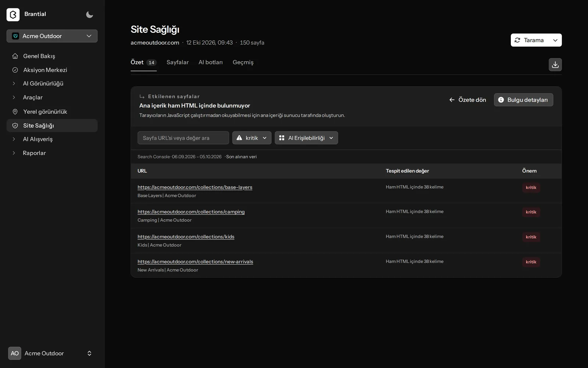588x368 pixels.
Task: Expand the AI Görünürlüğü section
Action: point(52,84)
